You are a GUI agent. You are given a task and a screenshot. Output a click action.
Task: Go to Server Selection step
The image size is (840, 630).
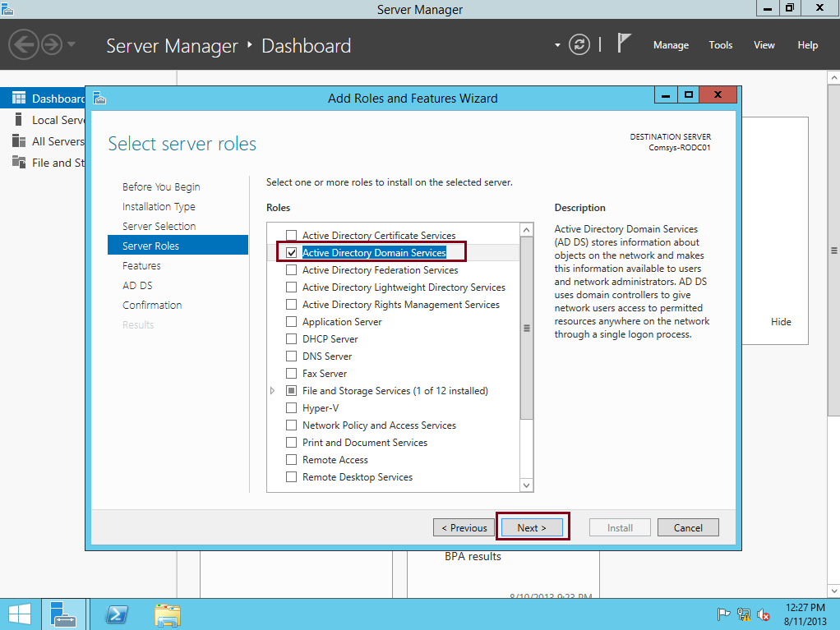[x=159, y=227]
